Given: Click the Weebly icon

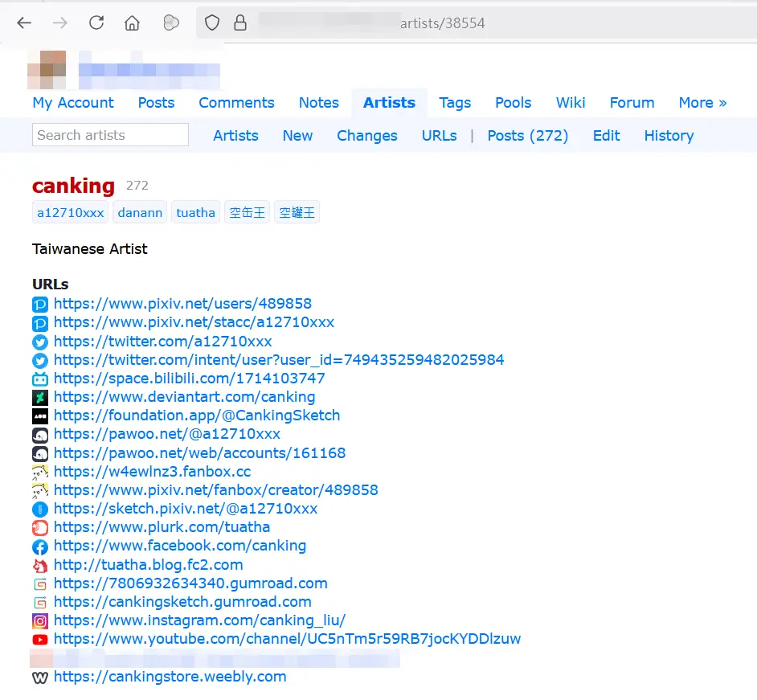Looking at the screenshot, I should coord(40,677).
